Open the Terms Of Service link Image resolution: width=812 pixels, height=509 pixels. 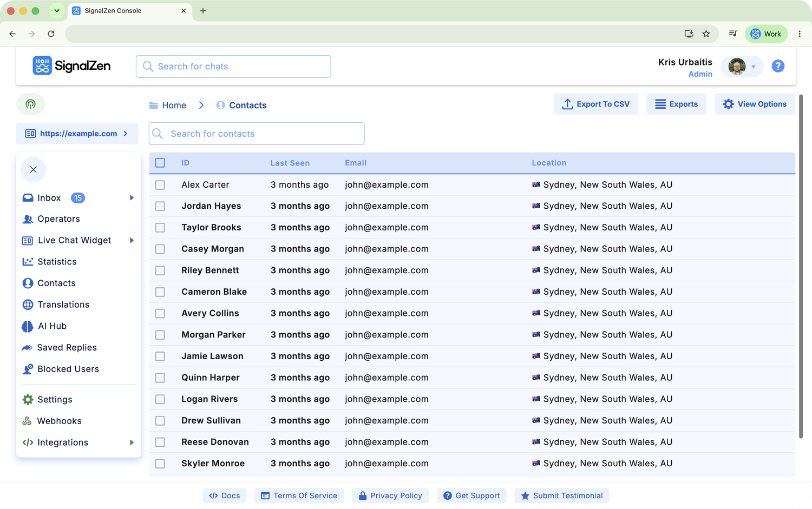tap(299, 495)
